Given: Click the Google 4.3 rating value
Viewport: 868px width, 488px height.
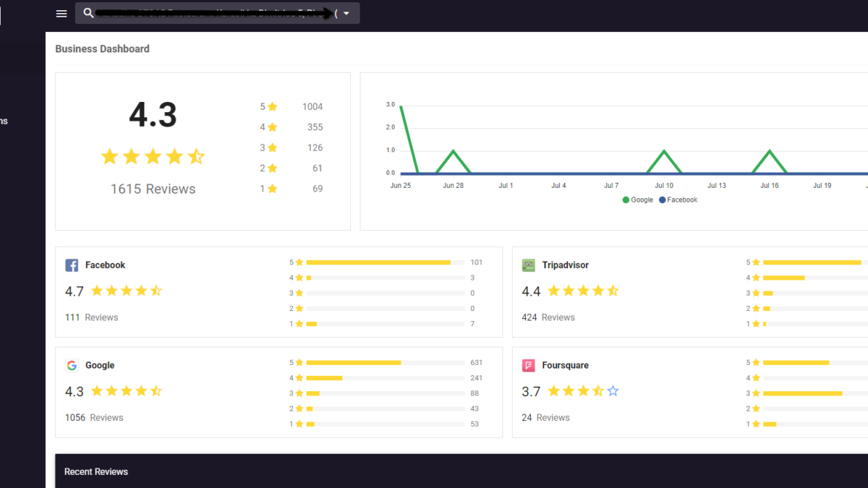Looking at the screenshot, I should point(75,392).
